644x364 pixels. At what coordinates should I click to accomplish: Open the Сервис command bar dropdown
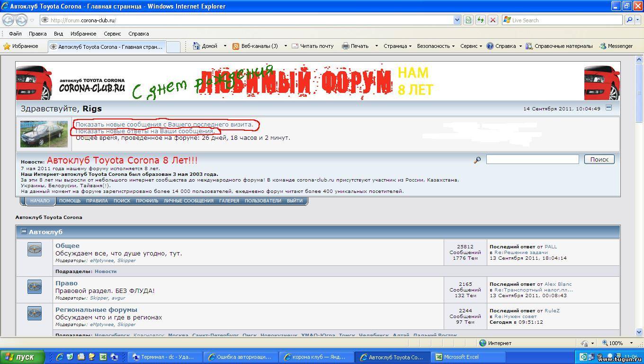471,46
